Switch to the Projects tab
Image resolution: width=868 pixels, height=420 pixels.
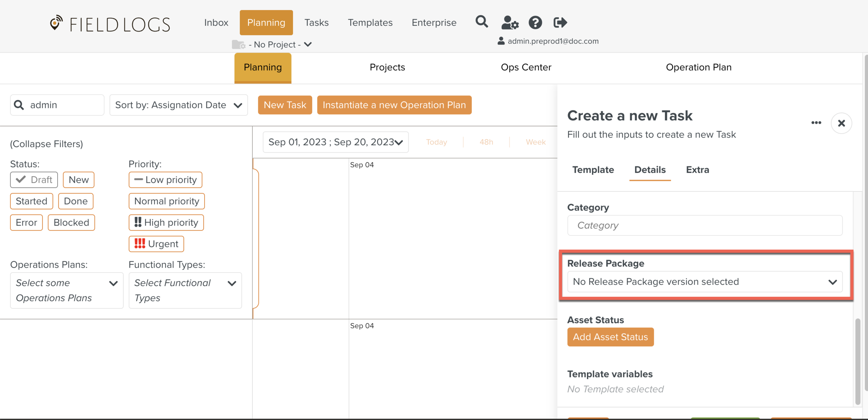[x=387, y=67]
